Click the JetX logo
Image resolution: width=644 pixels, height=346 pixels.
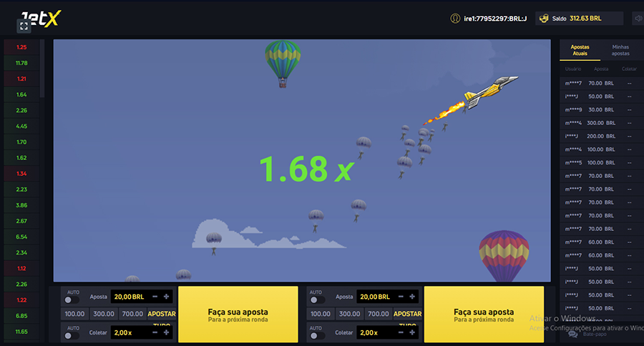41,16
